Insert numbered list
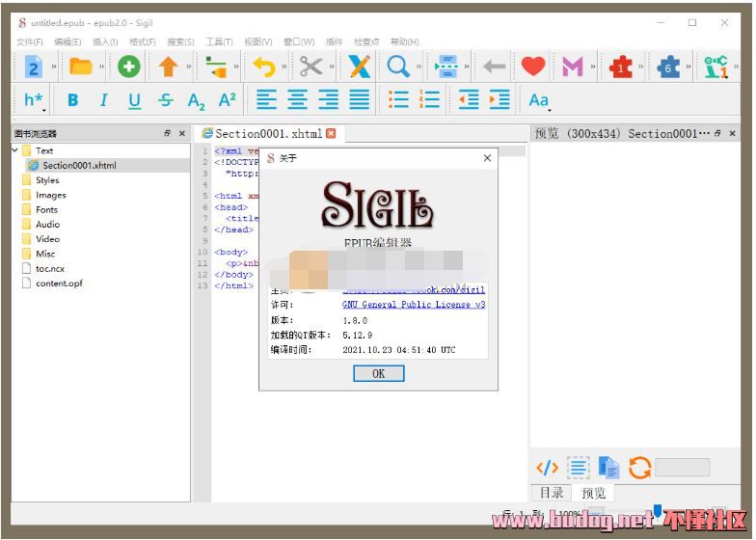 pyautogui.click(x=430, y=100)
